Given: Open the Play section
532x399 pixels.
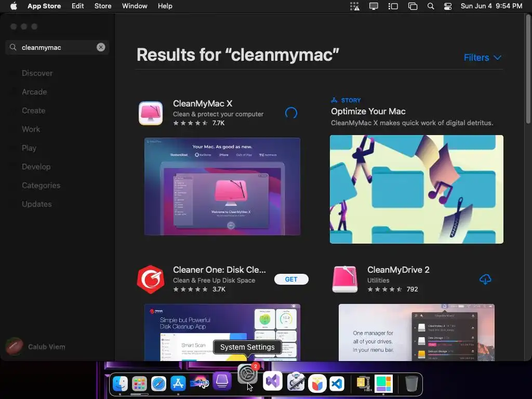Looking at the screenshot, I should (29, 148).
